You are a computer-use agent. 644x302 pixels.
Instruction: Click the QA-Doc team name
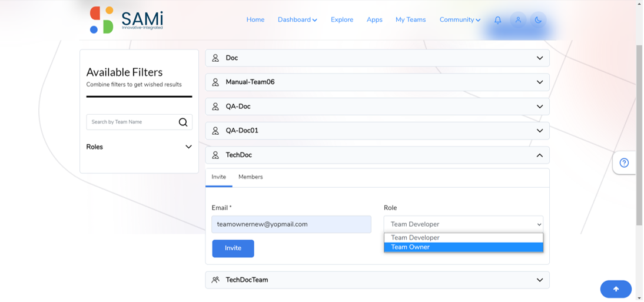coord(238,107)
